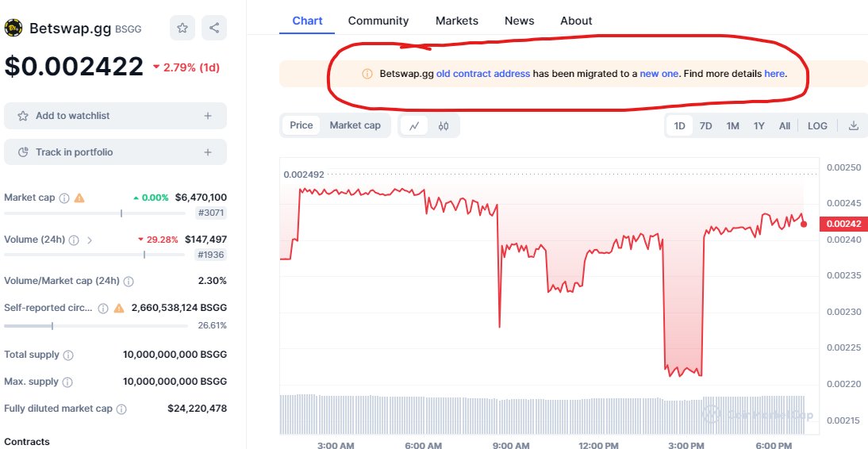
Task: Set chart range to 1D
Action: tap(679, 125)
